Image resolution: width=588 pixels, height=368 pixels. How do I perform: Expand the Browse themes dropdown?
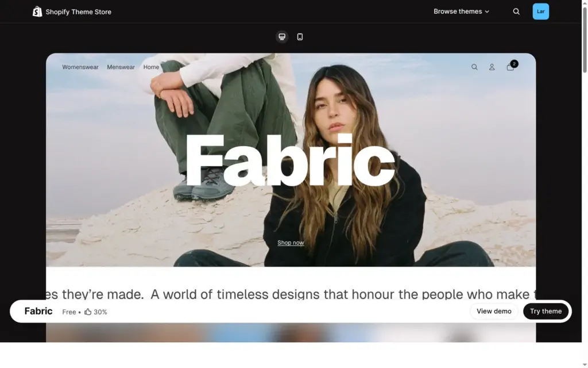click(461, 11)
